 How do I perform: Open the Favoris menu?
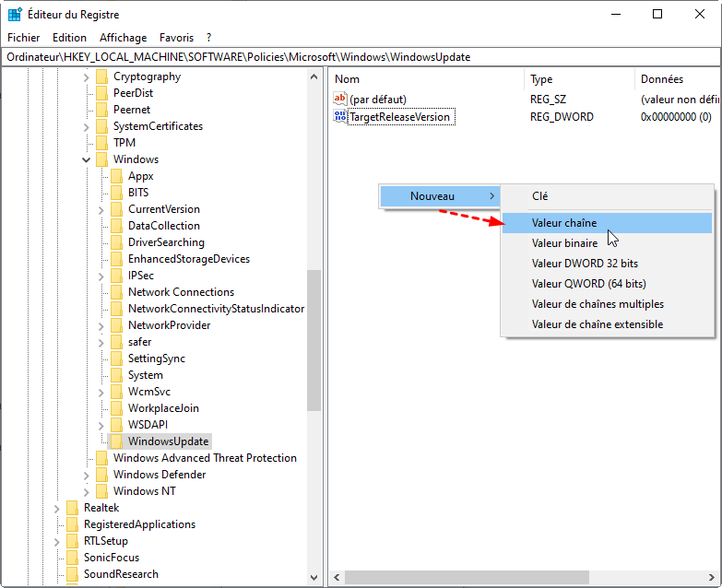[x=176, y=38]
